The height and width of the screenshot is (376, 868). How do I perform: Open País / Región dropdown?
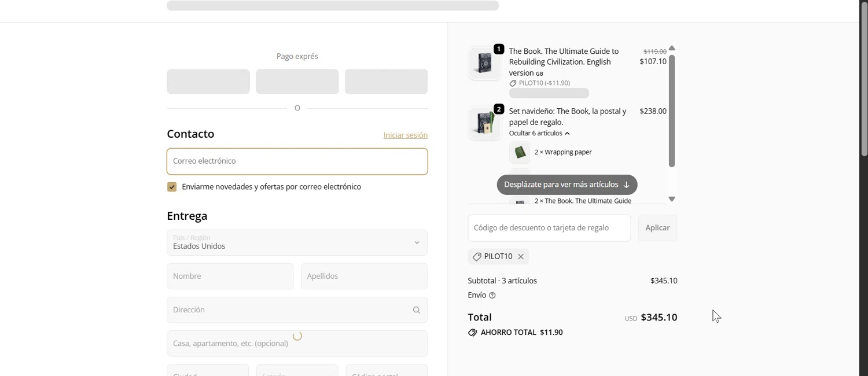coord(297,243)
